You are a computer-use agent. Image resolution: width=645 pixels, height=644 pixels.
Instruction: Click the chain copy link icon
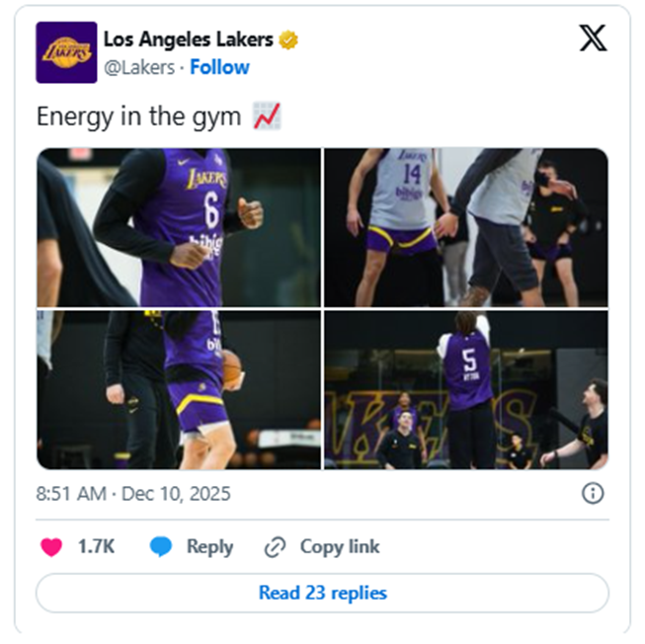click(275, 547)
